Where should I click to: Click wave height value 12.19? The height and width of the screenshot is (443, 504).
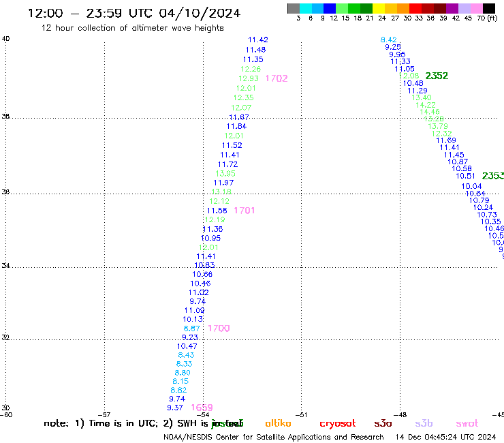215,220
